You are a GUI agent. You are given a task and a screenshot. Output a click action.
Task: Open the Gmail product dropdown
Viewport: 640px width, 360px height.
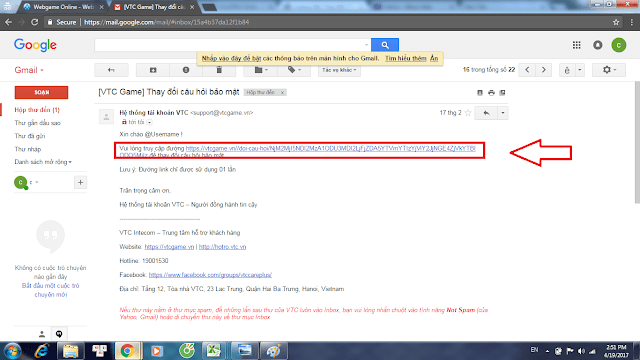29,70
